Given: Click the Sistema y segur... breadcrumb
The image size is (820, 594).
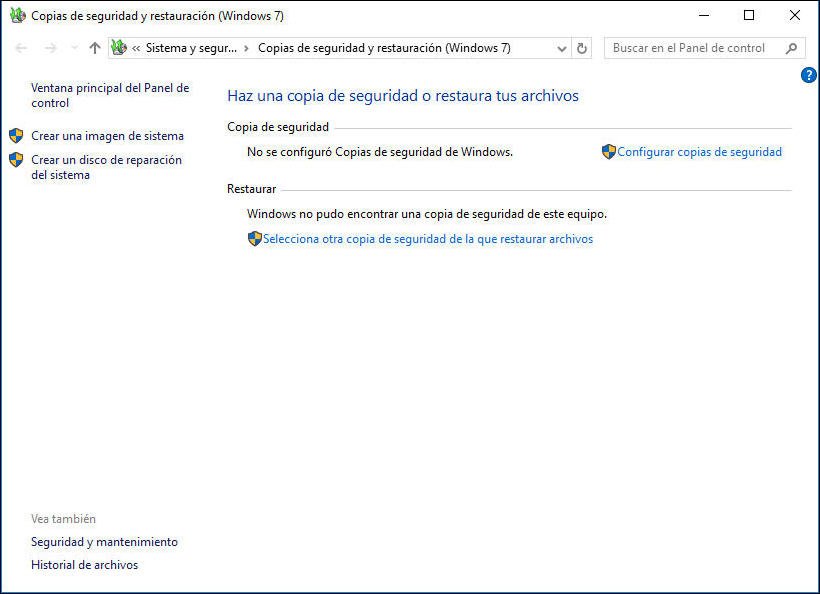Looking at the screenshot, I should click(191, 48).
